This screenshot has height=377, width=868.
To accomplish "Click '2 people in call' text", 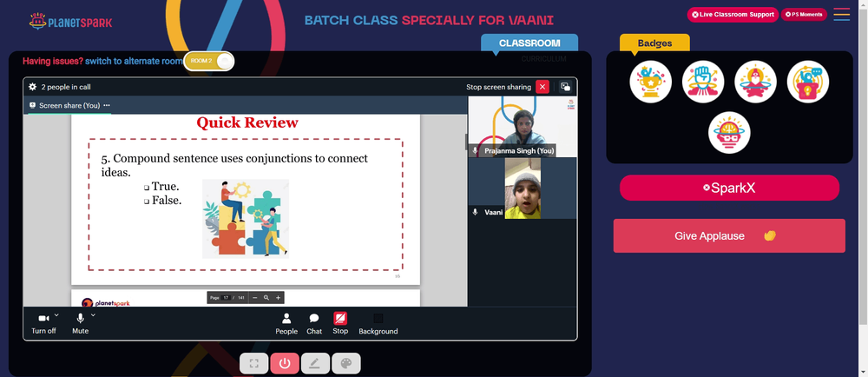I will (x=66, y=87).
